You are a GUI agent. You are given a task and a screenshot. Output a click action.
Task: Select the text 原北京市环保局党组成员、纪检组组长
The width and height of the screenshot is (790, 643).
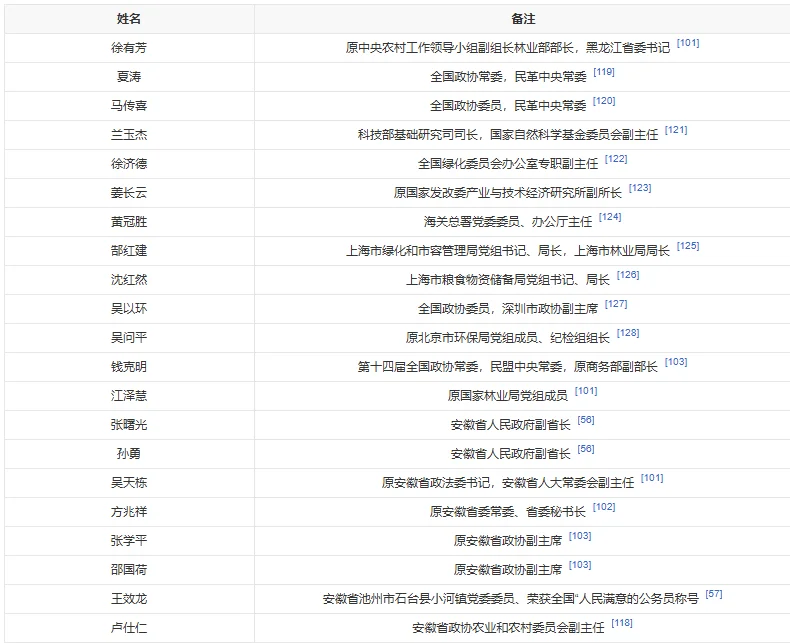point(508,338)
